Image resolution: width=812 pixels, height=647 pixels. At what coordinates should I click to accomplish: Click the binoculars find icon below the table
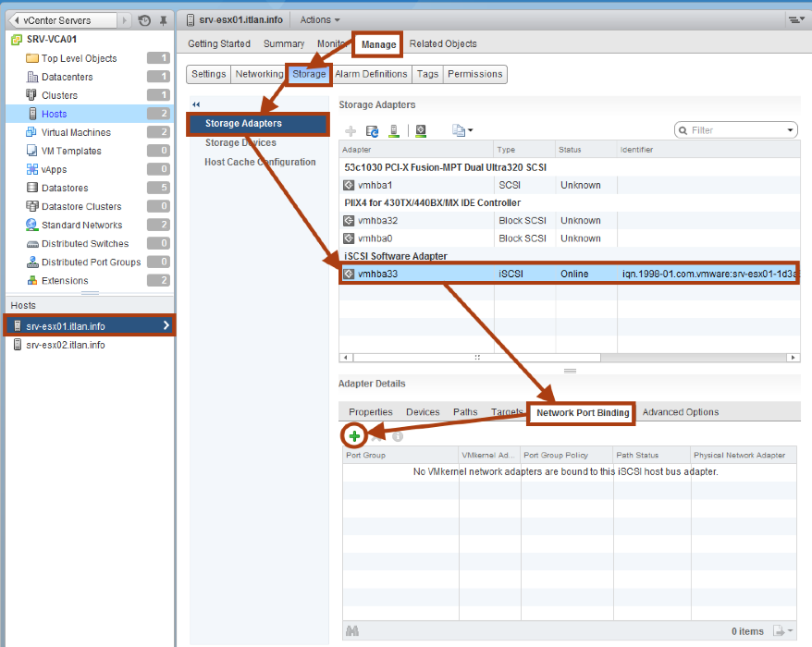351,630
